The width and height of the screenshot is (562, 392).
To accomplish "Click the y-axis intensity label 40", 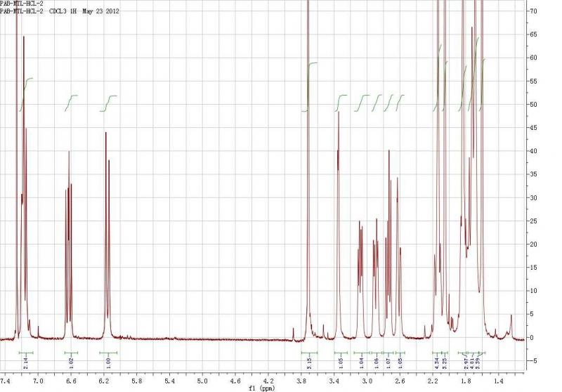I will 533,151.
